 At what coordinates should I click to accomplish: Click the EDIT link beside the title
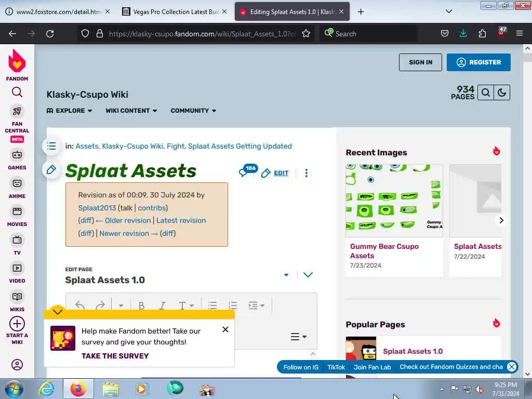click(281, 173)
